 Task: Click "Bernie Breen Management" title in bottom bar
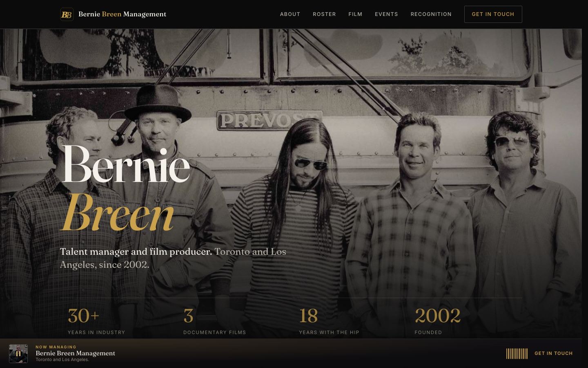click(x=76, y=353)
